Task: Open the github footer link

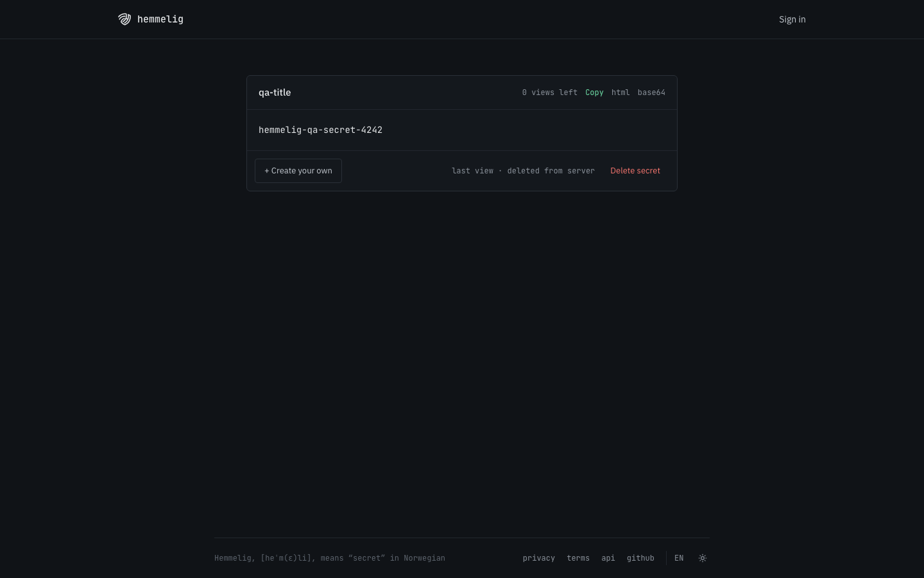Action: click(x=640, y=558)
